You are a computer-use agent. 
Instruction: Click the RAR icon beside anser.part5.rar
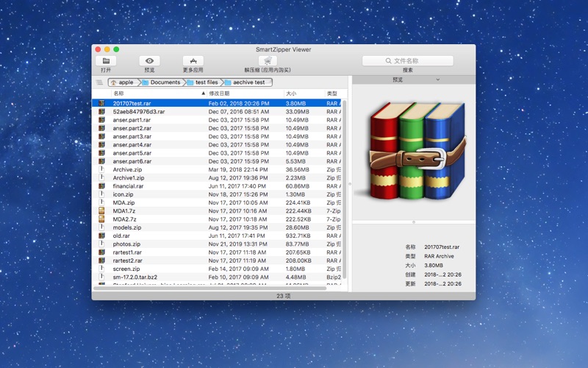[101, 153]
